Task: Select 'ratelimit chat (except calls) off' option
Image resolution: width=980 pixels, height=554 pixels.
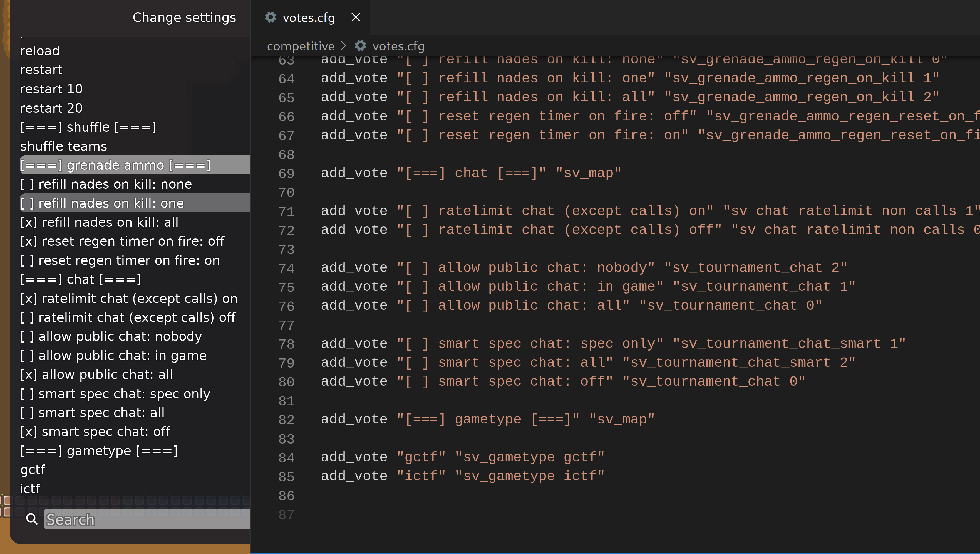Action: pyautogui.click(x=127, y=317)
